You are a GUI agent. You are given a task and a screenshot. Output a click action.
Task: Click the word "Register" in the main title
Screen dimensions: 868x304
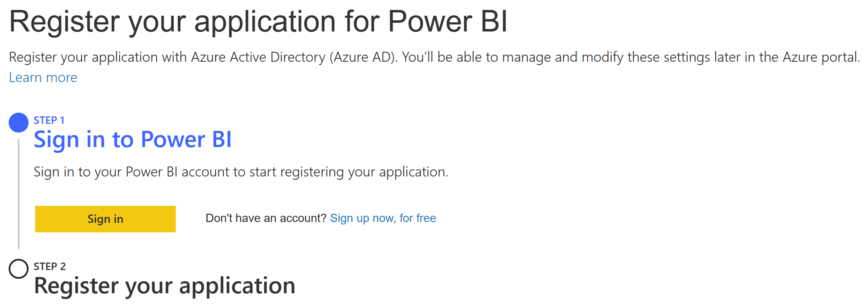point(65,22)
